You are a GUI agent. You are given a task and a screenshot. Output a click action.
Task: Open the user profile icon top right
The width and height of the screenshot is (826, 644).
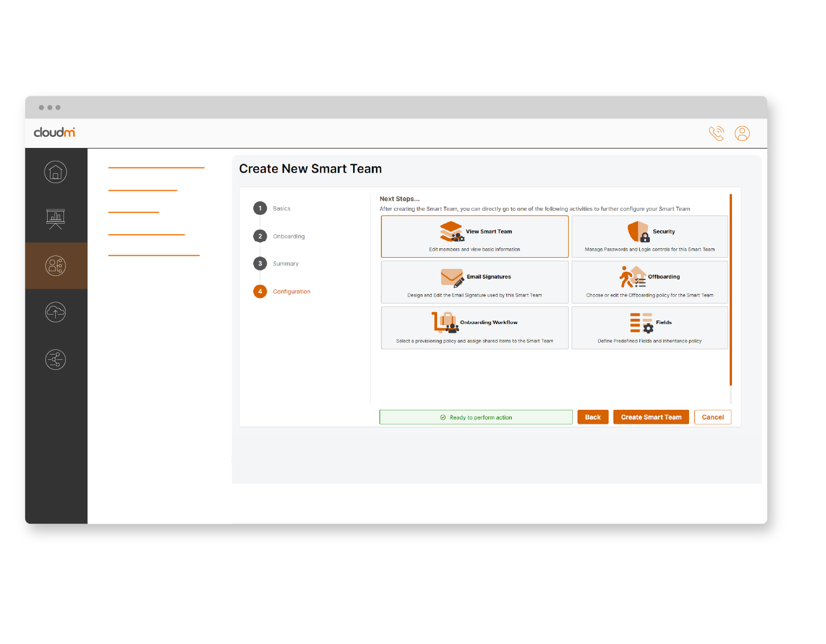click(x=742, y=133)
